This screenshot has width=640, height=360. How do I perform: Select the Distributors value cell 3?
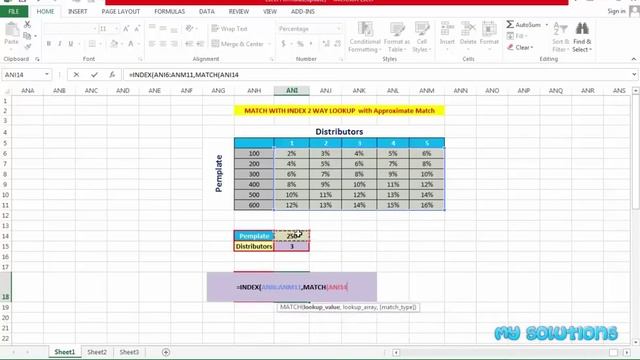291,246
